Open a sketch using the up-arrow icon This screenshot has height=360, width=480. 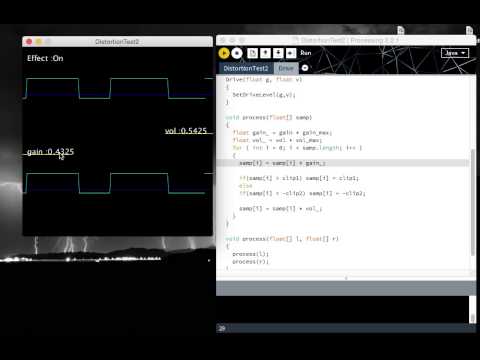click(x=265, y=53)
